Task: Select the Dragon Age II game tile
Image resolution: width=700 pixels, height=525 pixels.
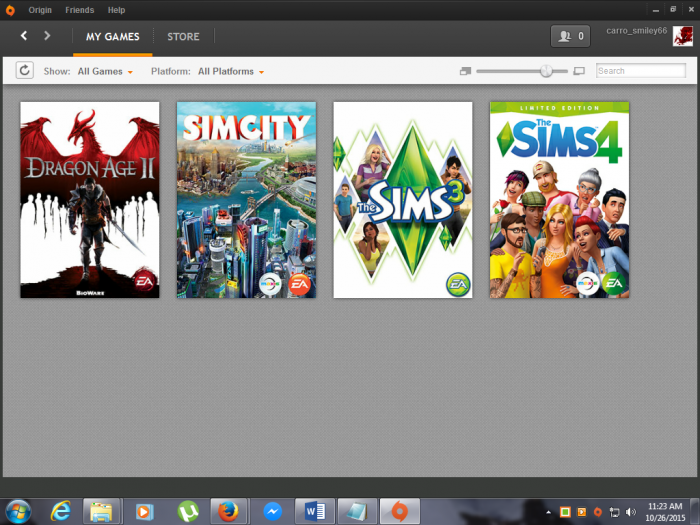Action: 90,200
